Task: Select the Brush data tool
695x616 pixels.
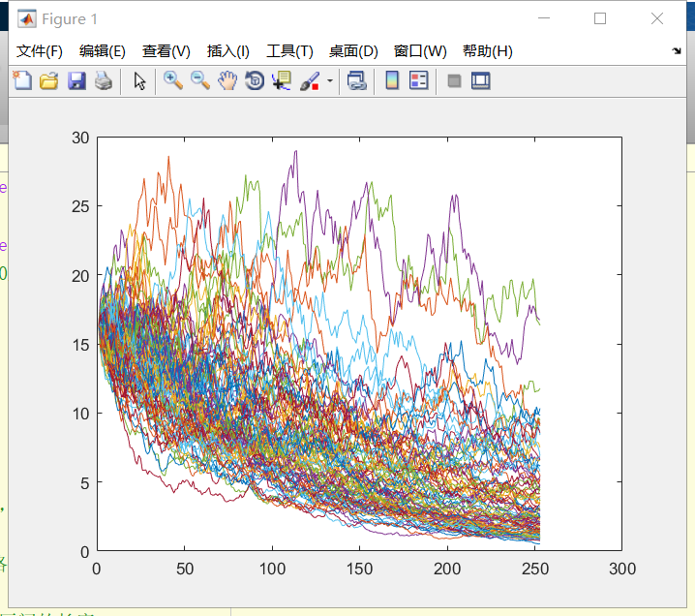Action: [310, 81]
